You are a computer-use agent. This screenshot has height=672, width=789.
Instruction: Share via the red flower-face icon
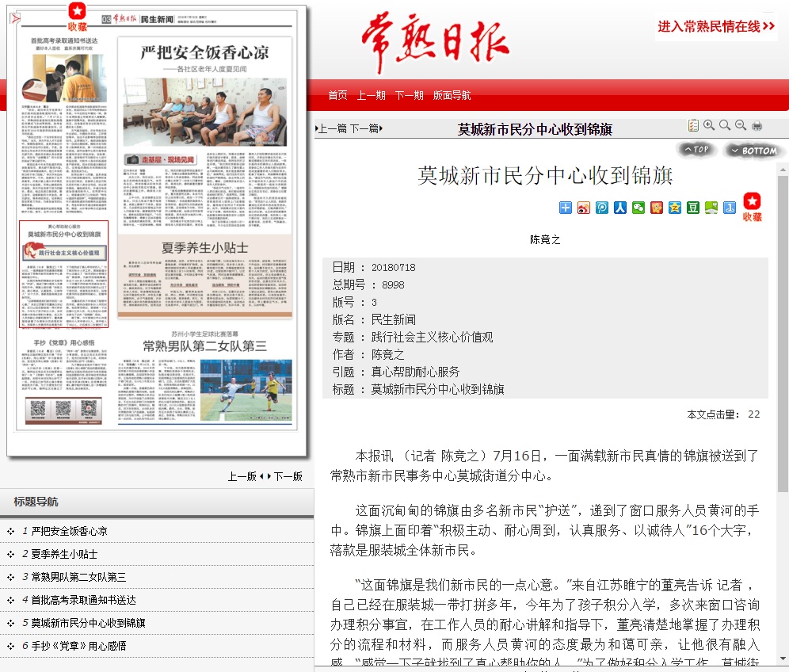[657, 208]
